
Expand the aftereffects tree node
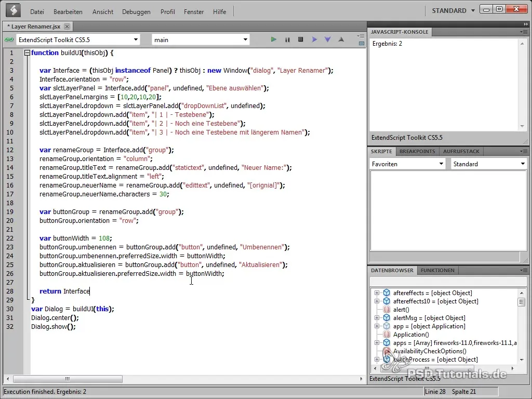(377, 293)
